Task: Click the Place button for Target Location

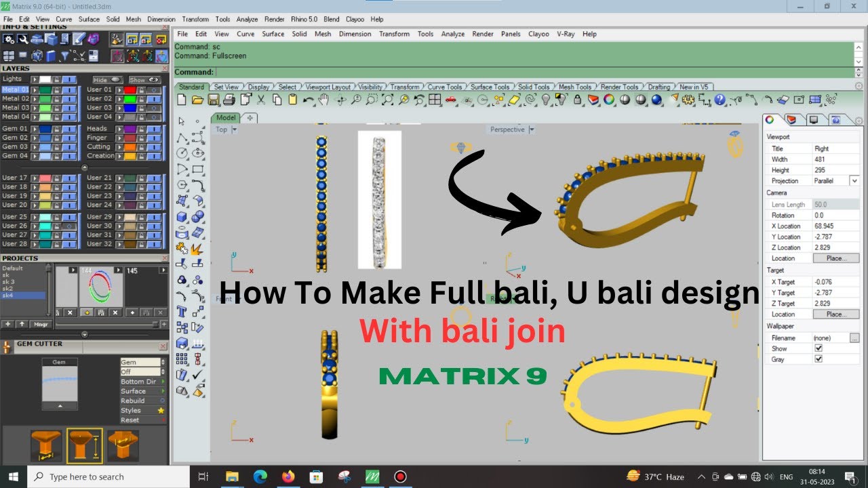Action: click(835, 314)
